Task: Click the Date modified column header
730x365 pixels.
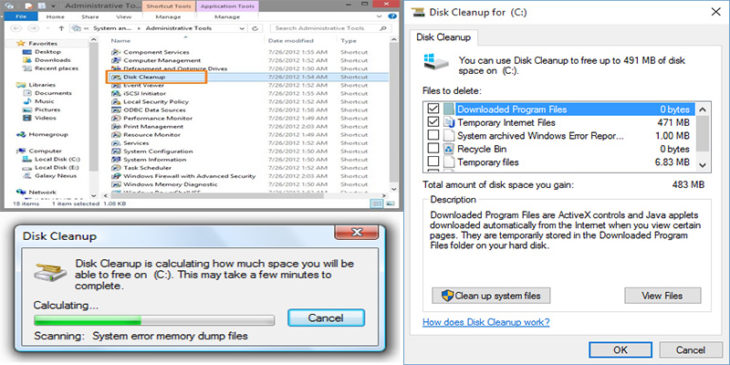Action: (291, 41)
